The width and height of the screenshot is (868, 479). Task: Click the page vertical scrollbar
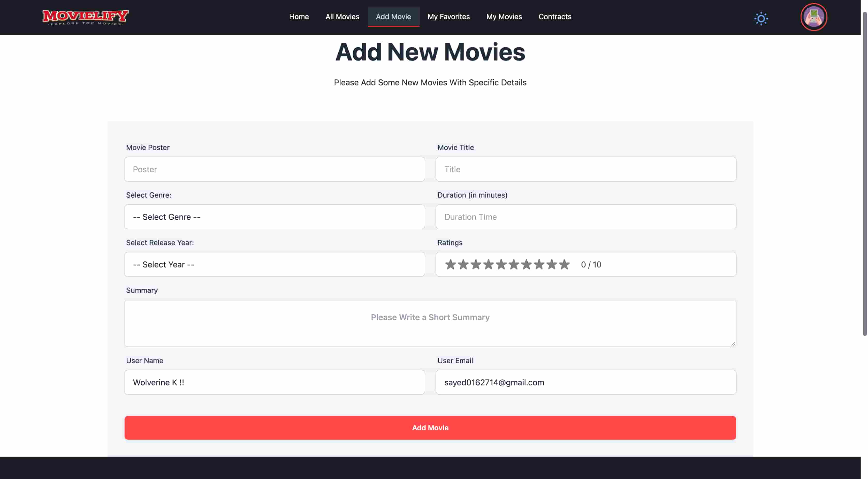coord(864,174)
